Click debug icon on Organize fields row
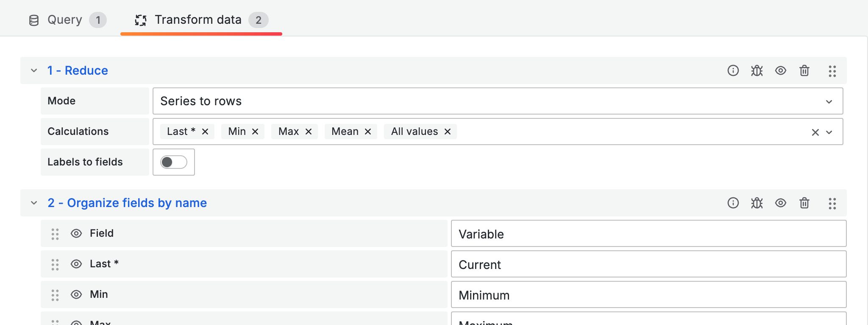The width and height of the screenshot is (868, 325). click(x=757, y=203)
